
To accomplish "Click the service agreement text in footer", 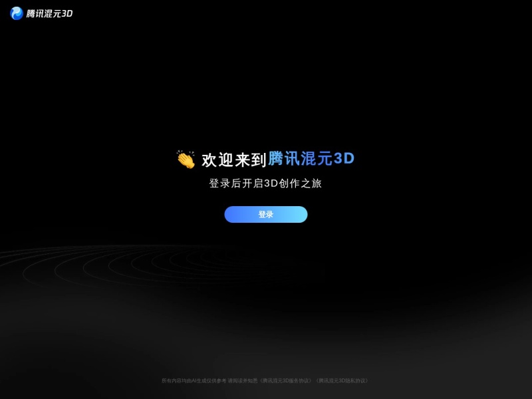I will tap(286, 381).
